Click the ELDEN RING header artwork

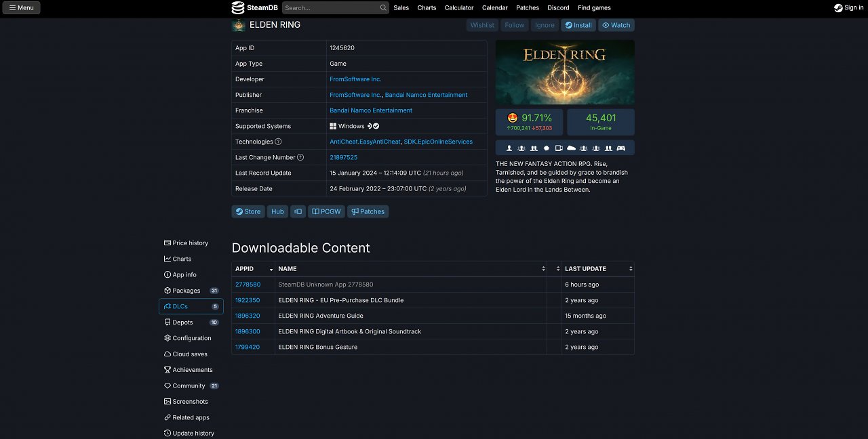coord(565,72)
